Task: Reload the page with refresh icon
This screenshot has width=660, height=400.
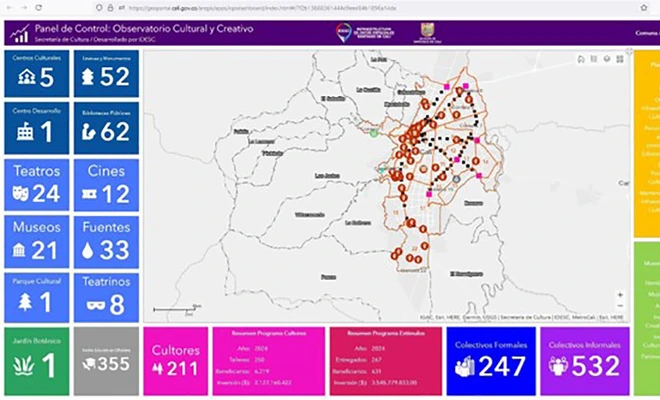Action: [38, 8]
